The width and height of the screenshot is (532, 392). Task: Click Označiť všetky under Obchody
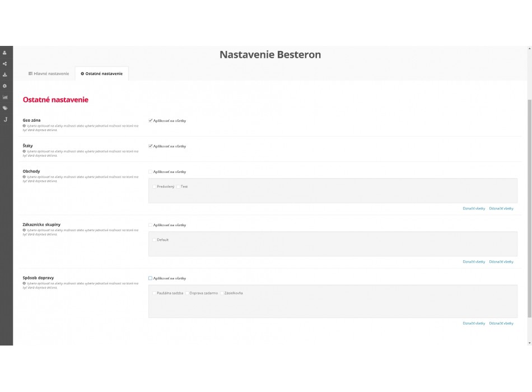(x=474, y=208)
